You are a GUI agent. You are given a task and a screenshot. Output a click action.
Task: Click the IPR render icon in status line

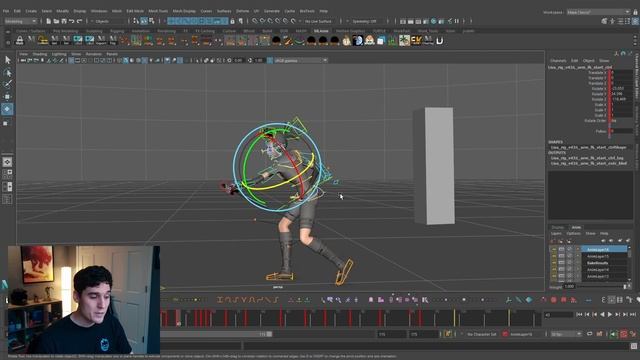pyautogui.click(x=418, y=21)
